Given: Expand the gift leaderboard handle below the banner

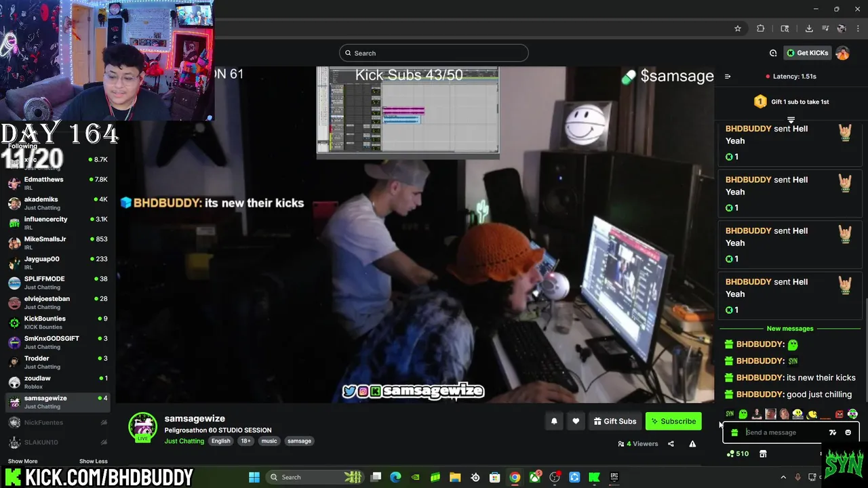Looking at the screenshot, I should pyautogui.click(x=791, y=120).
